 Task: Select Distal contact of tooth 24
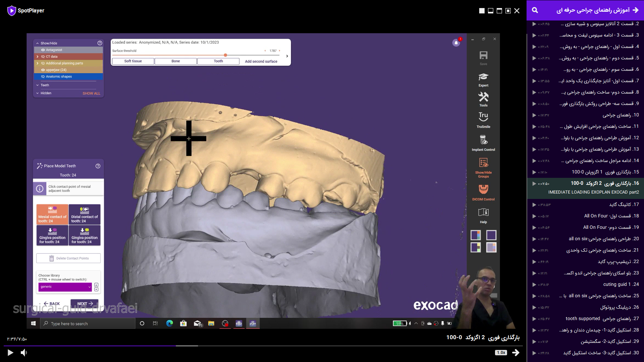click(x=85, y=214)
